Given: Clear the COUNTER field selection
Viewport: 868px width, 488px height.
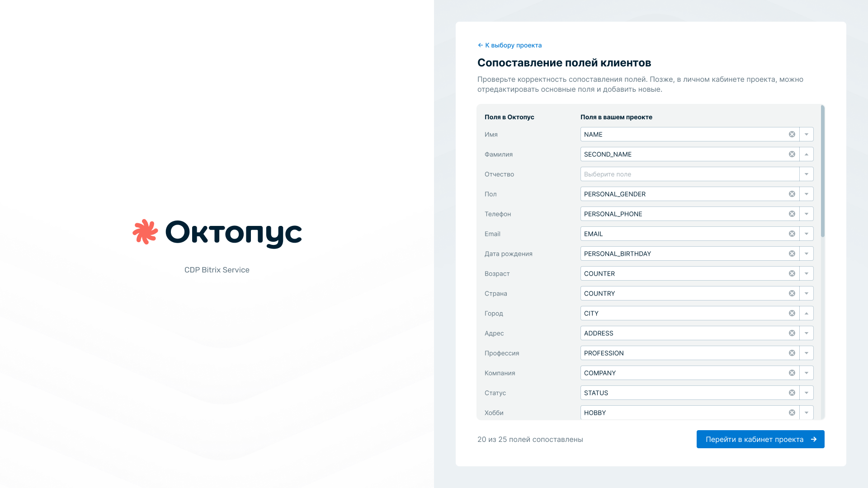Looking at the screenshot, I should pyautogui.click(x=792, y=273).
